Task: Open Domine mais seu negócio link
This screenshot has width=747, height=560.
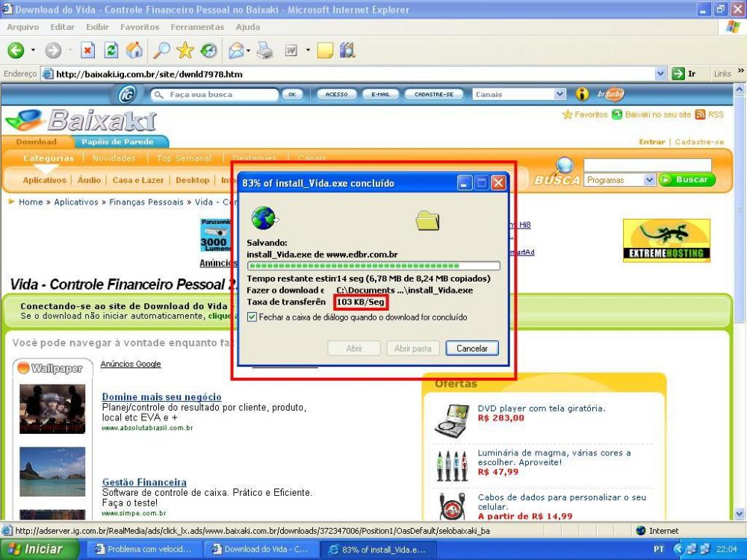Action: 161,396
